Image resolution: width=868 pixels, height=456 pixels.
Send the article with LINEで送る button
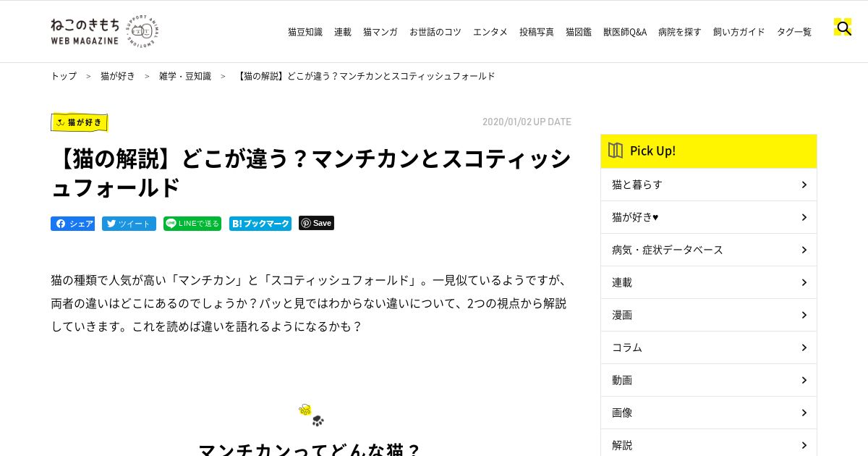point(192,224)
